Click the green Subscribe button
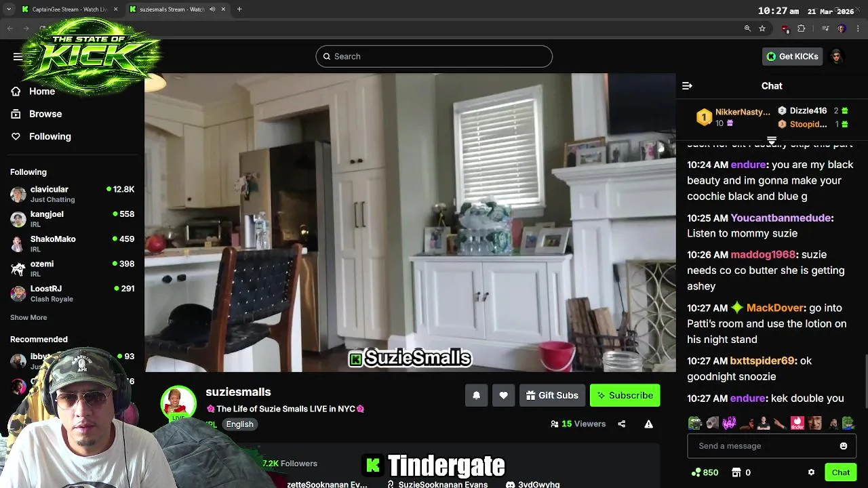 coord(625,396)
